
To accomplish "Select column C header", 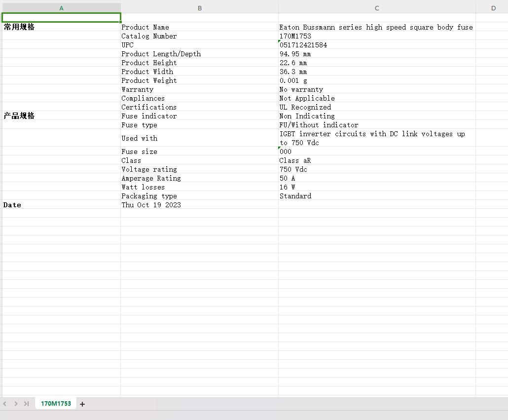I will (x=377, y=8).
